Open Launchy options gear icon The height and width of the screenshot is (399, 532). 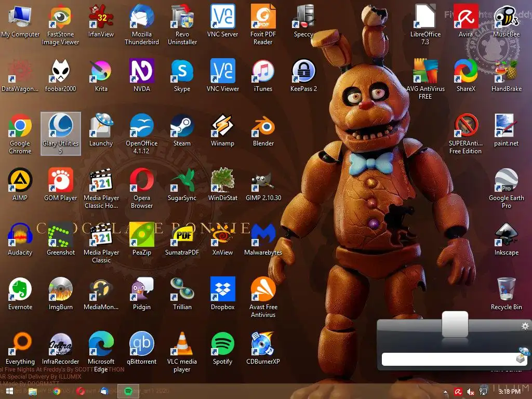point(525,326)
